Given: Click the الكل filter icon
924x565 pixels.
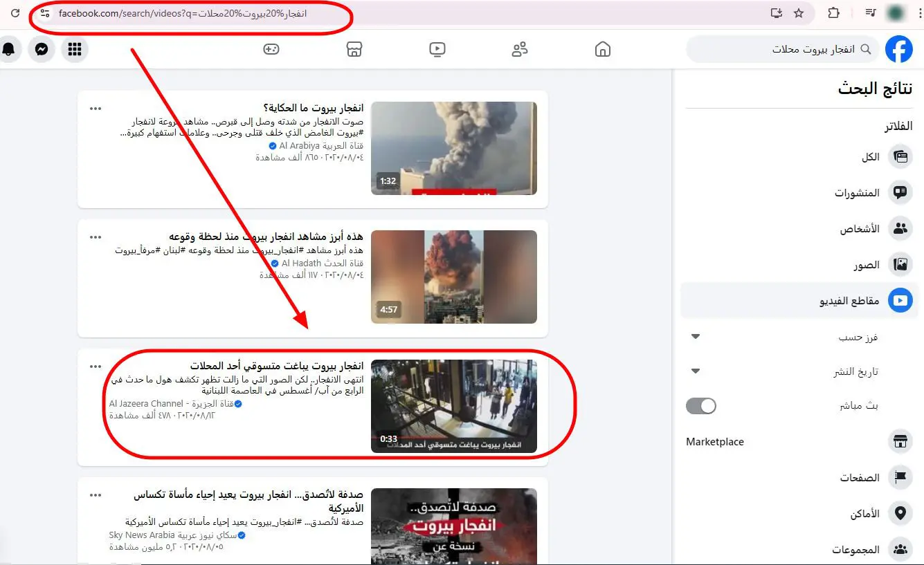Looking at the screenshot, I should pos(900,156).
